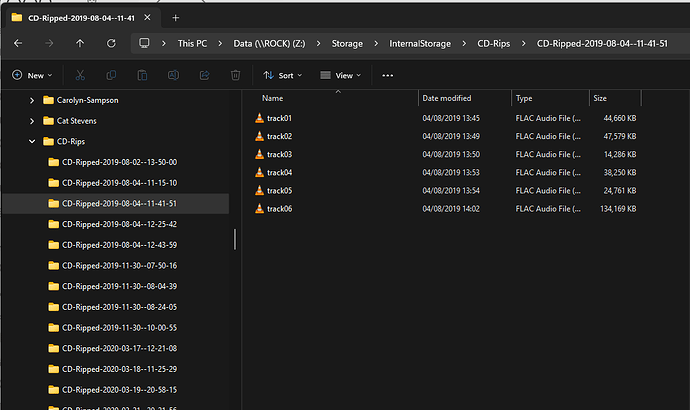Add a new tab with plus icon
The width and height of the screenshot is (690, 410).
(176, 18)
